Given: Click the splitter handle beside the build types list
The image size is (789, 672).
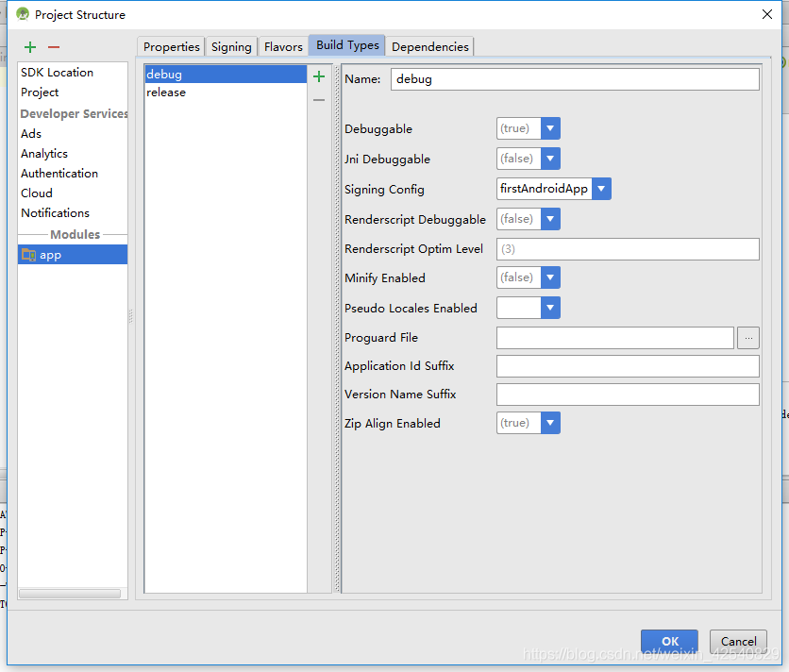Looking at the screenshot, I should (x=337, y=328).
